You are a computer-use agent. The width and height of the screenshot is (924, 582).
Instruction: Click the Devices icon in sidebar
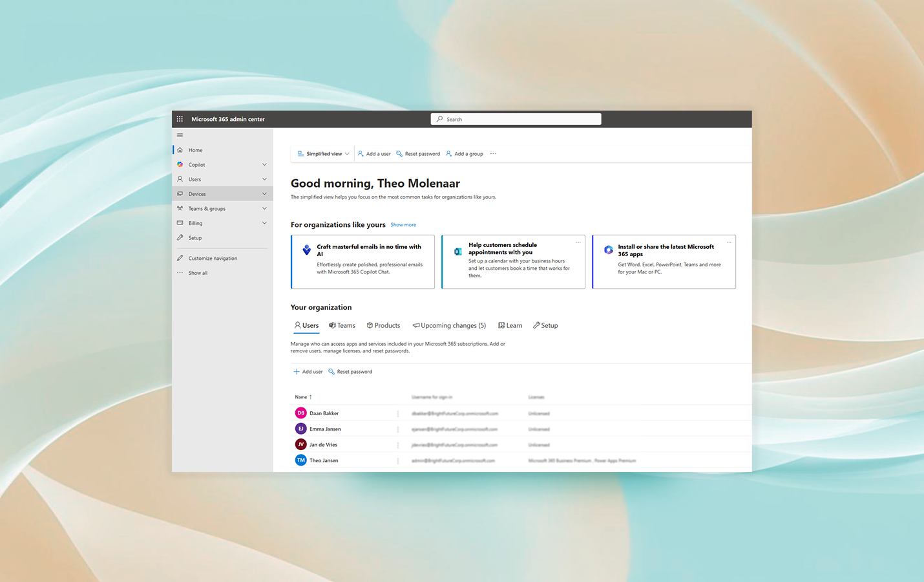pos(180,194)
